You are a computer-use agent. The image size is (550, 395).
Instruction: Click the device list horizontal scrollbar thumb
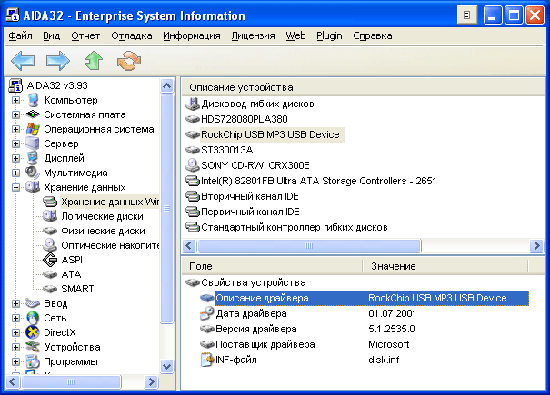pyautogui.click(x=309, y=246)
